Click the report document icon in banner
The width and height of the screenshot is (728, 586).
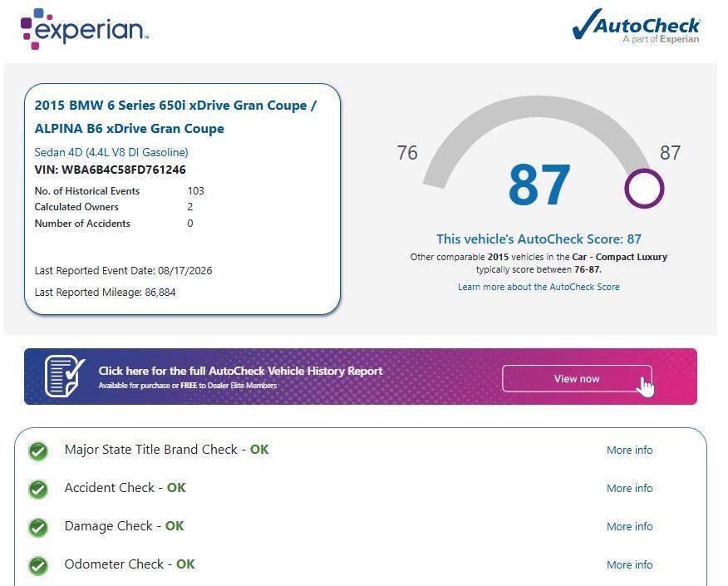tap(65, 377)
